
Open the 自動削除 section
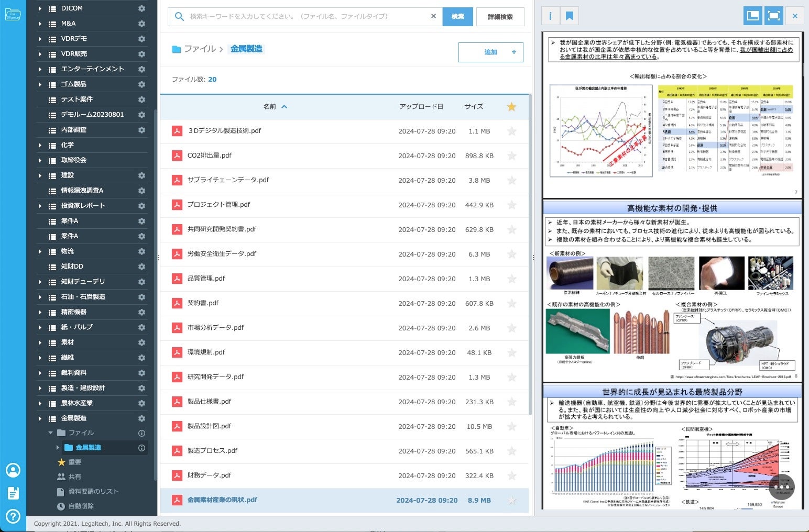click(x=81, y=506)
